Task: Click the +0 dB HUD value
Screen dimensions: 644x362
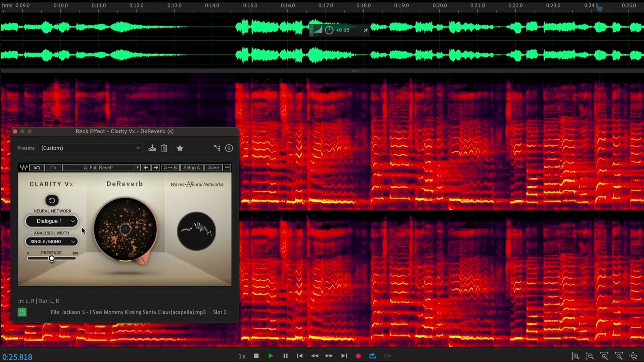Action: 343,30
